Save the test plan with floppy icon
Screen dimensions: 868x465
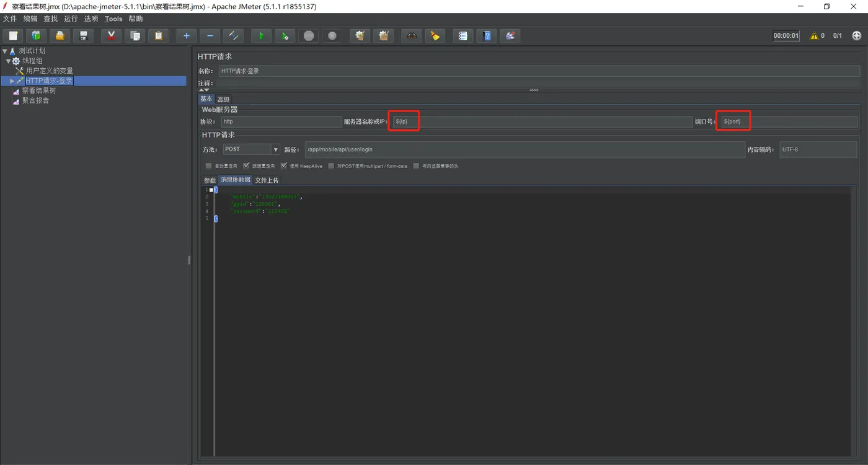(x=83, y=36)
